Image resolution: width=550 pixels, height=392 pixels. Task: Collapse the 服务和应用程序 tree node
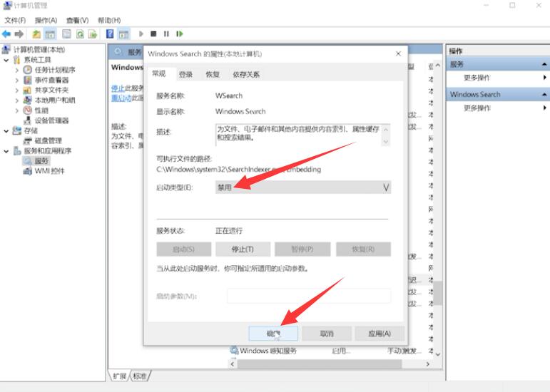point(6,151)
